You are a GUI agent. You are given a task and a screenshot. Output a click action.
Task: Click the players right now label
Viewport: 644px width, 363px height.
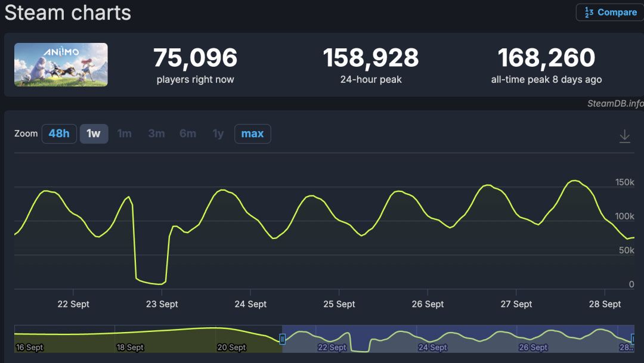click(x=196, y=79)
